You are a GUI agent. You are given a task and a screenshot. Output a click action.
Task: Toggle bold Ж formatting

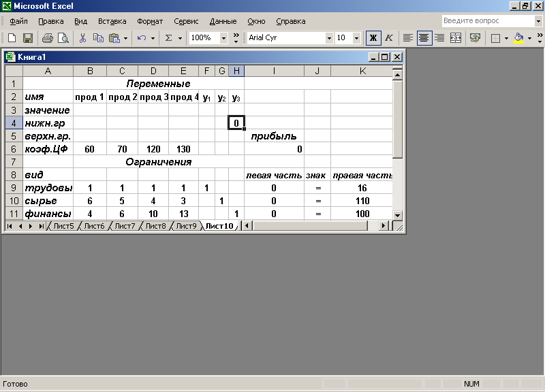373,38
